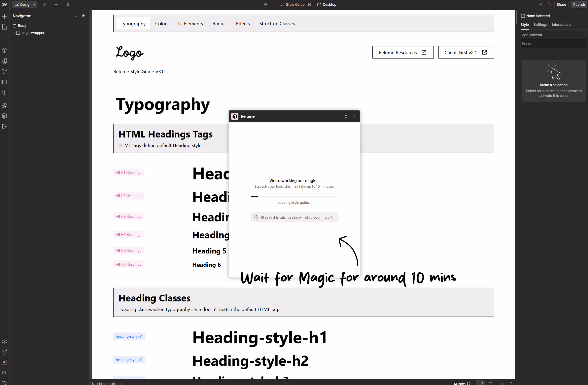The width and height of the screenshot is (588, 385).
Task: Click the Preview play icon
Action: pos(68,4)
